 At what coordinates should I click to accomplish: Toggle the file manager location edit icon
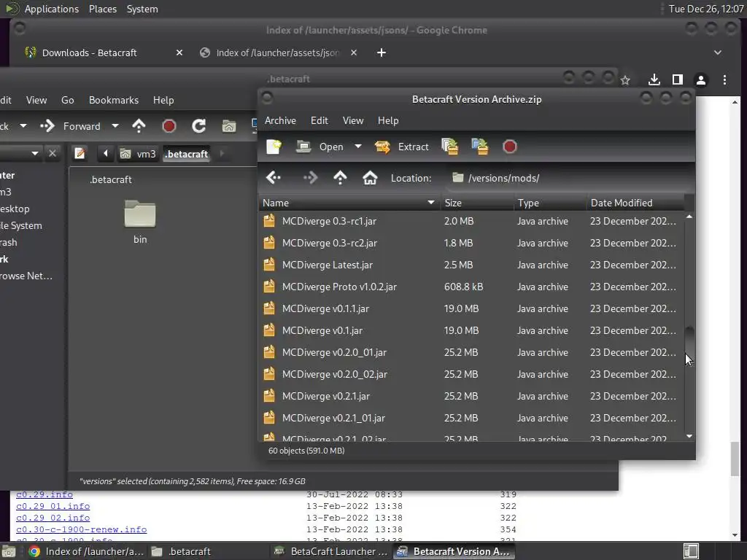[80, 153]
